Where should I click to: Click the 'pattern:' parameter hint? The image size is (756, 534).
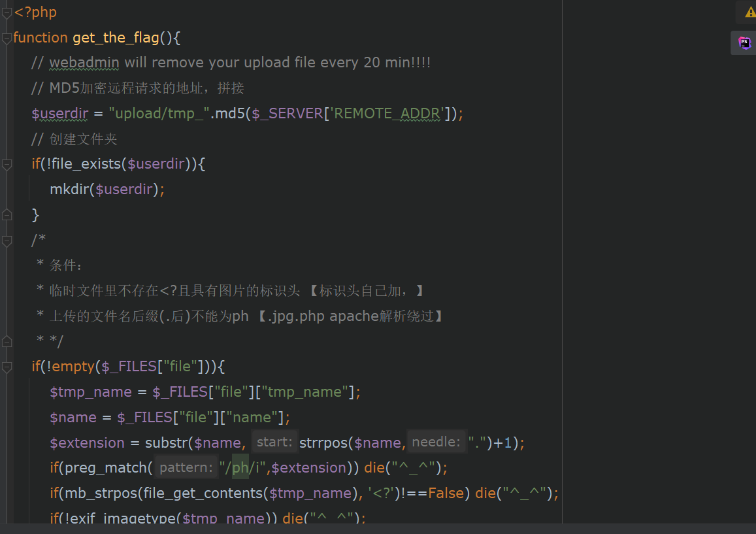(186, 468)
